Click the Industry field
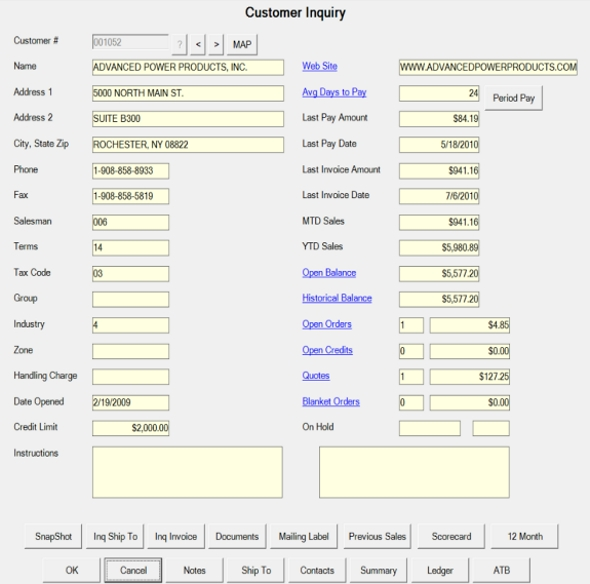 coord(131,325)
